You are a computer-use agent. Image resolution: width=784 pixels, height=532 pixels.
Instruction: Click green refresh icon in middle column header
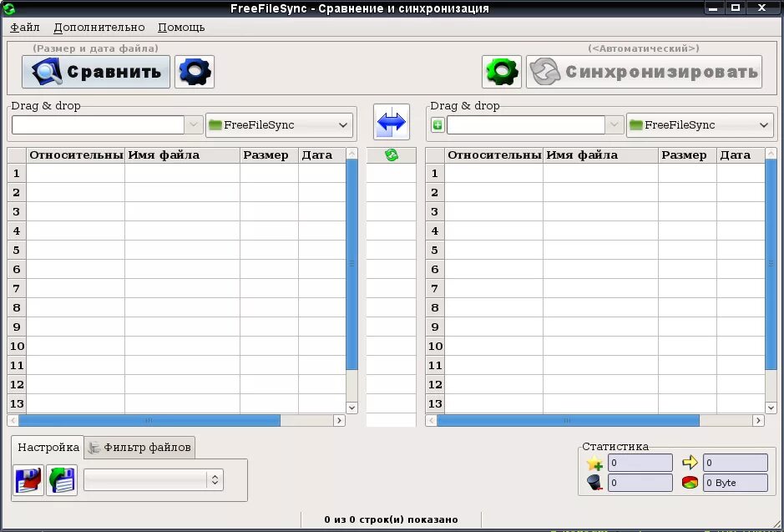[392, 155]
